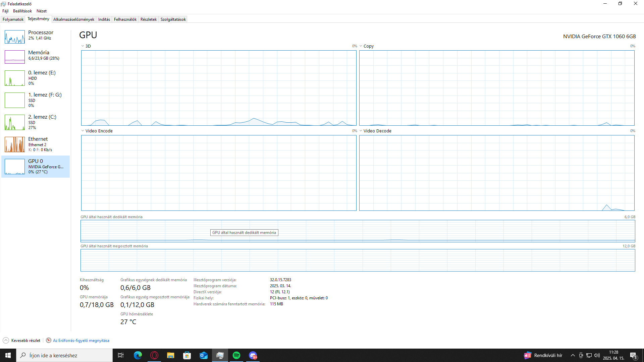The width and height of the screenshot is (644, 362).
Task: Select the 0. lemez (E:) HDD item
Action: [x=36, y=78]
